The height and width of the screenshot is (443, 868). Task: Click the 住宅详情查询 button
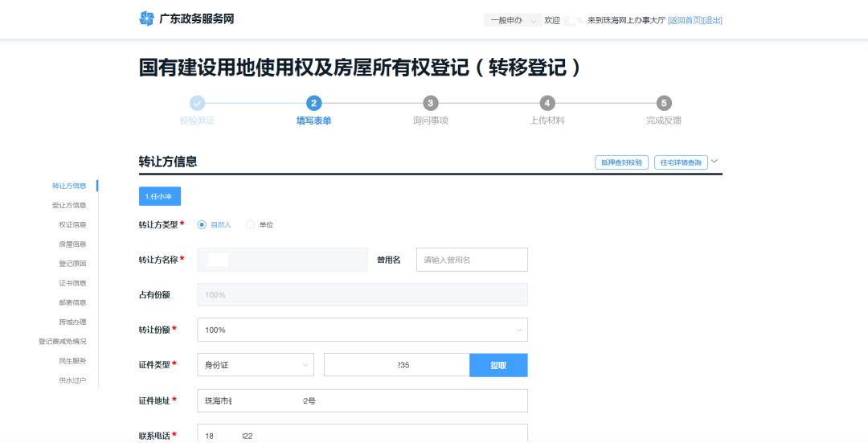click(x=680, y=162)
